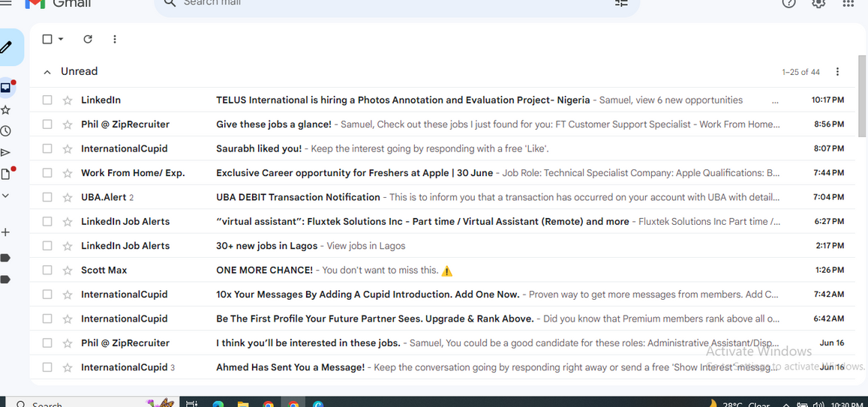Open the select dropdown arrow beside the checkbox

click(61, 39)
